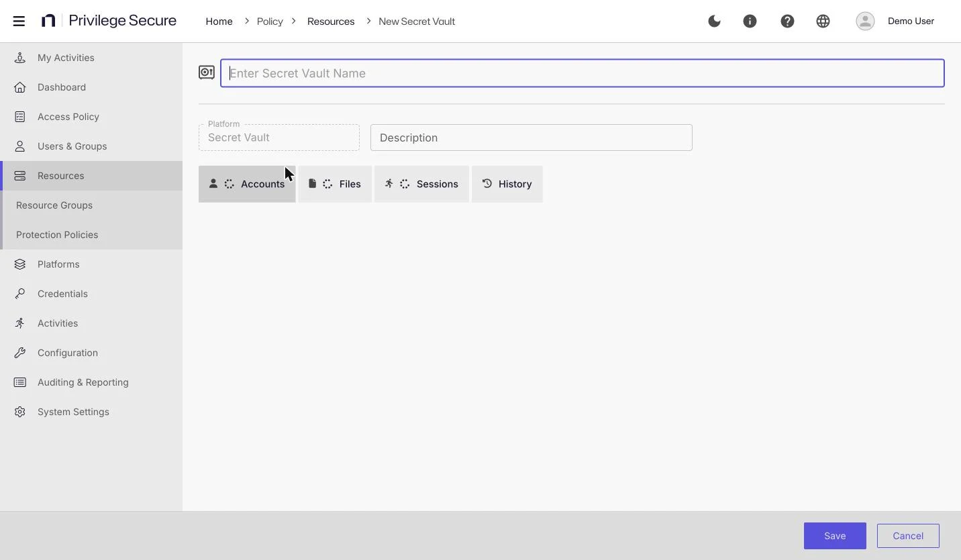Click the Platforms layers icon
Screen dimensions: 961x560
(20, 264)
